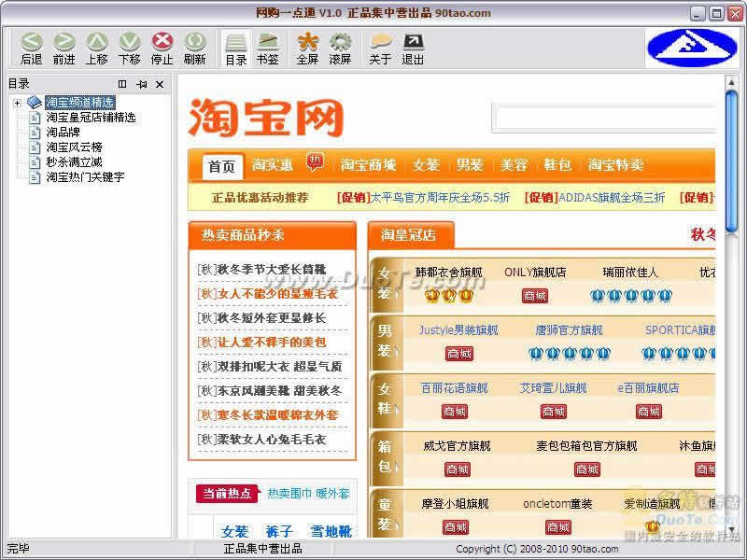747x560 pixels.
Task: Select 秒杀满立减 in the directory
Action: [75, 162]
